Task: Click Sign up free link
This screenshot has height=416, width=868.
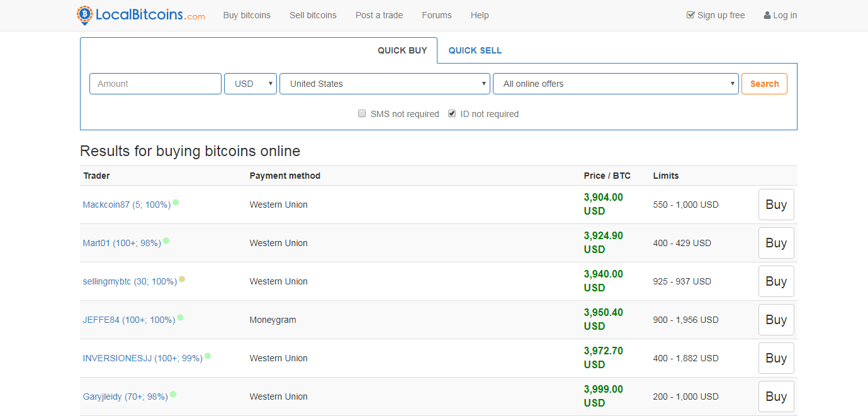Action: point(716,15)
